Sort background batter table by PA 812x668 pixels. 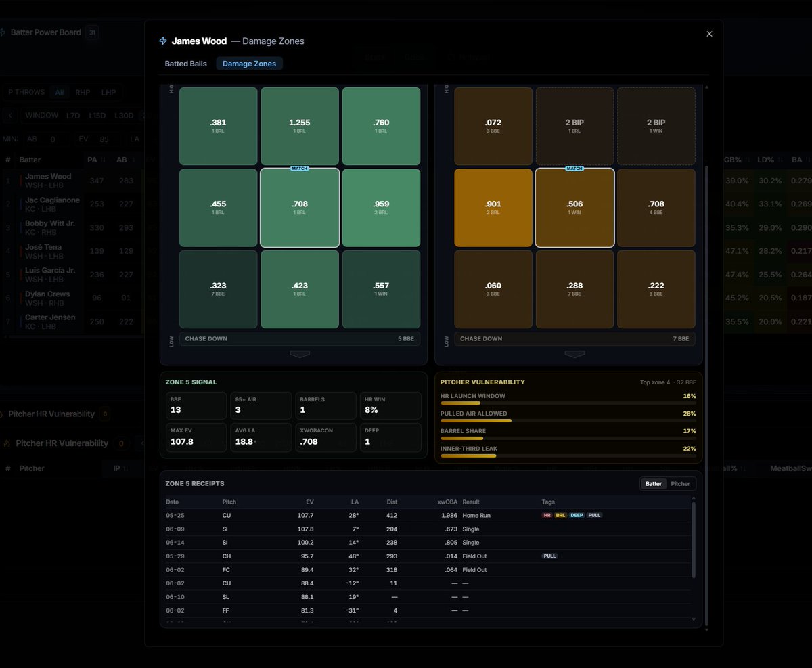(x=95, y=160)
